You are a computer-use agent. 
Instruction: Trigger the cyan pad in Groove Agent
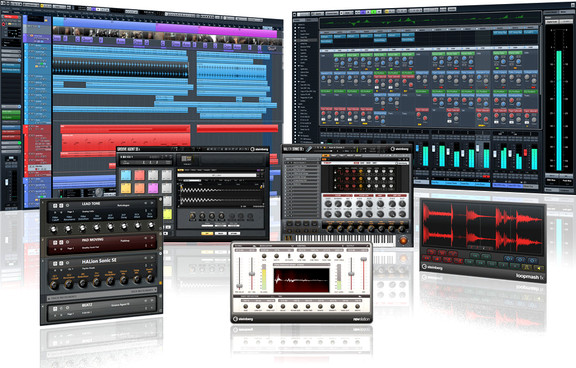pyautogui.click(x=126, y=175)
